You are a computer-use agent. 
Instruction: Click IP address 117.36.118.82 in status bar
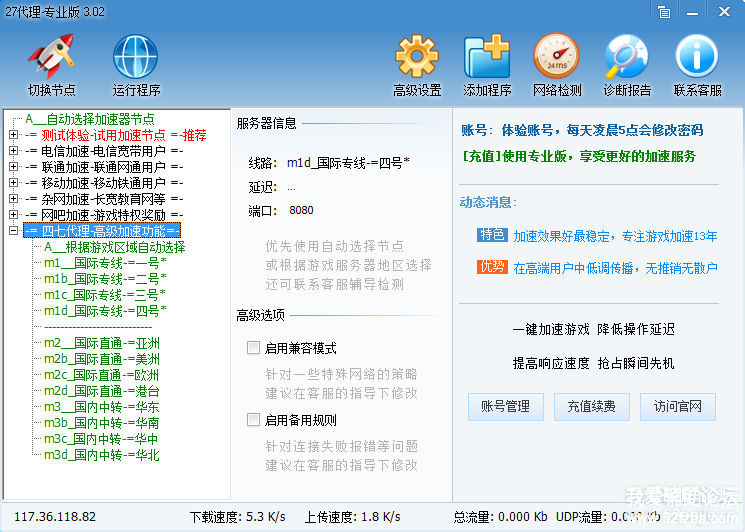click(x=55, y=516)
